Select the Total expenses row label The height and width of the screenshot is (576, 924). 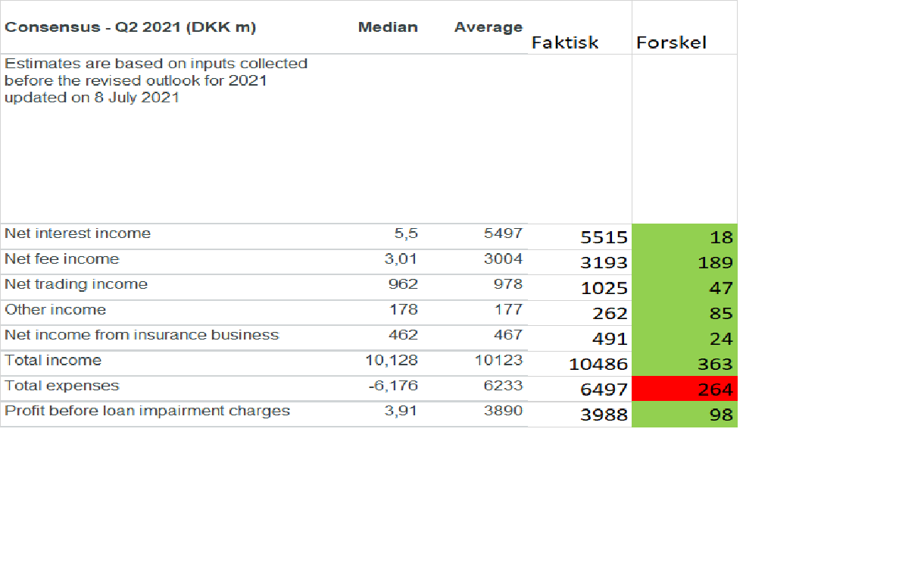click(62, 386)
